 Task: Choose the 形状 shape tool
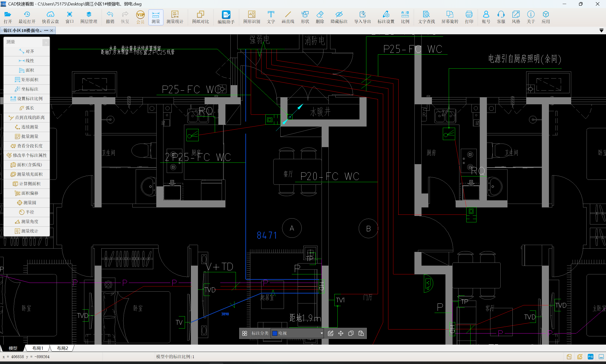pyautogui.click(x=305, y=17)
